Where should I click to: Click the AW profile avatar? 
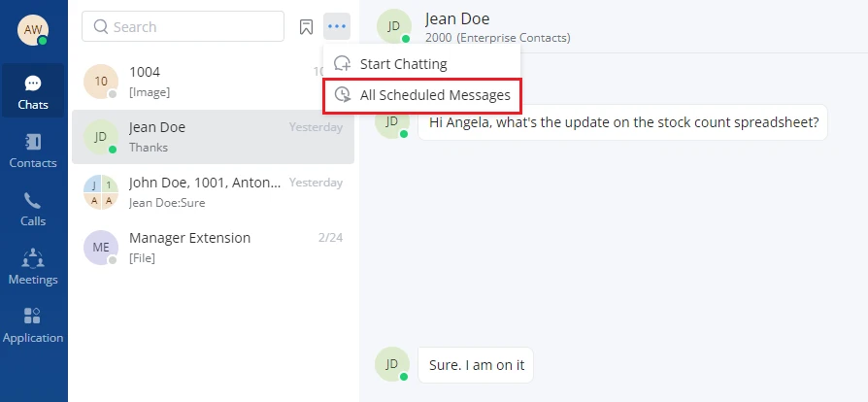click(33, 30)
